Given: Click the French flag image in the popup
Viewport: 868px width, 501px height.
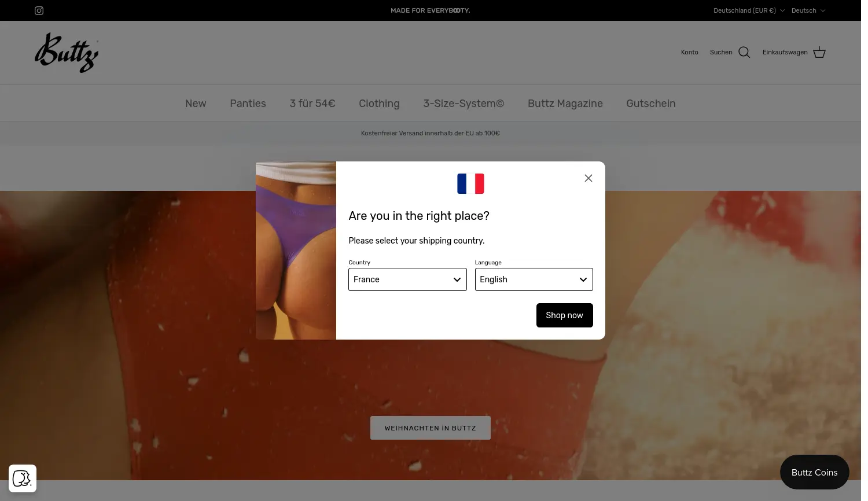Looking at the screenshot, I should pyautogui.click(x=470, y=183).
